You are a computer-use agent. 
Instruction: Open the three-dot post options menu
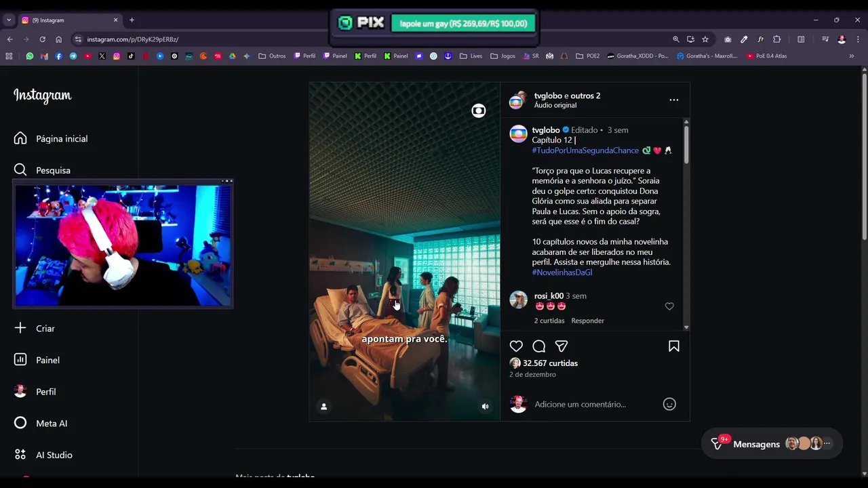point(674,100)
